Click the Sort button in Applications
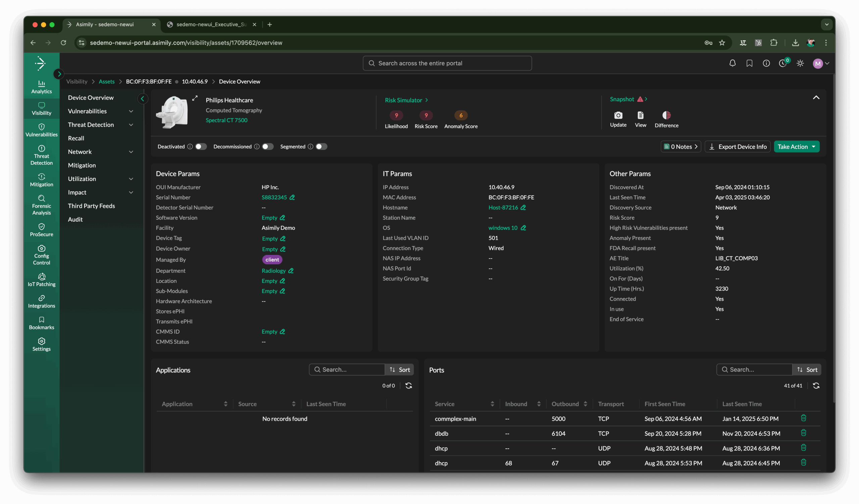This screenshot has height=504, width=859. (400, 369)
